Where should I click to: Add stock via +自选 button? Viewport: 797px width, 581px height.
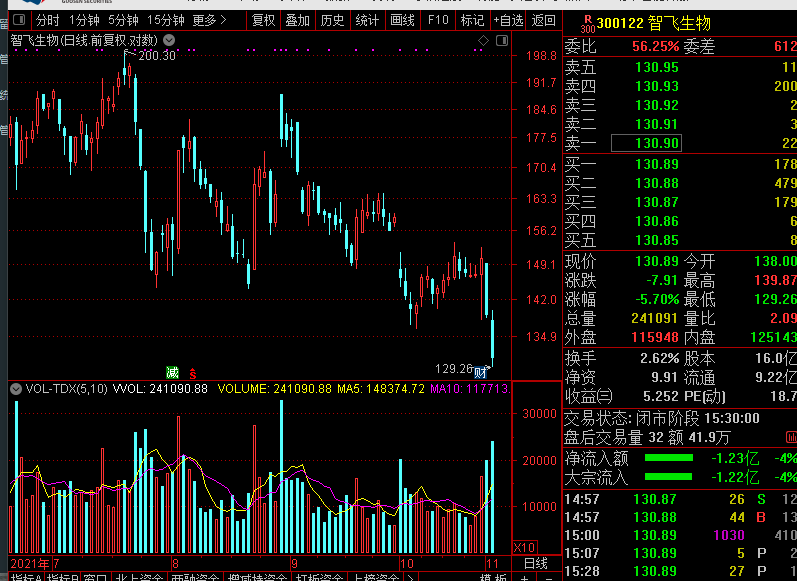pos(508,20)
